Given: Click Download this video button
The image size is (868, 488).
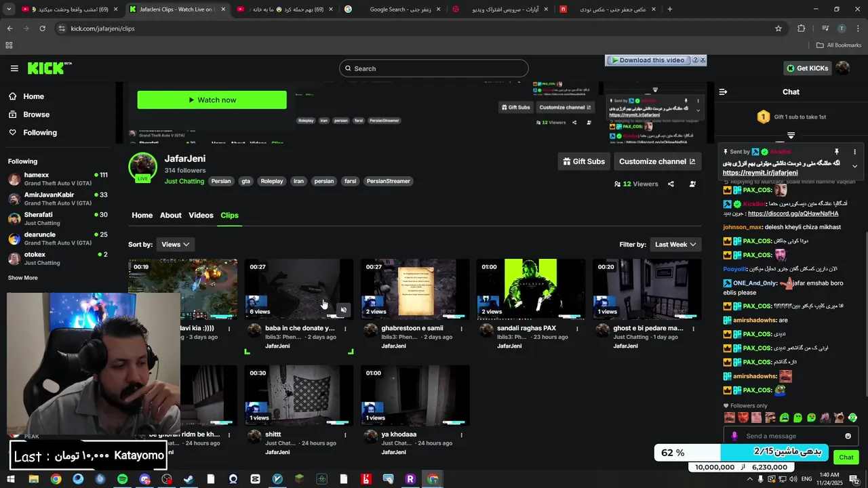Looking at the screenshot, I should coord(648,60).
